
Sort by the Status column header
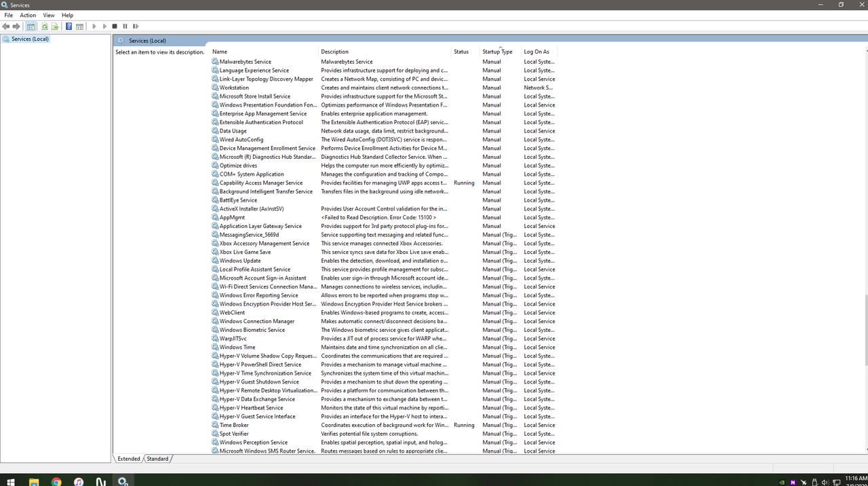pos(466,52)
